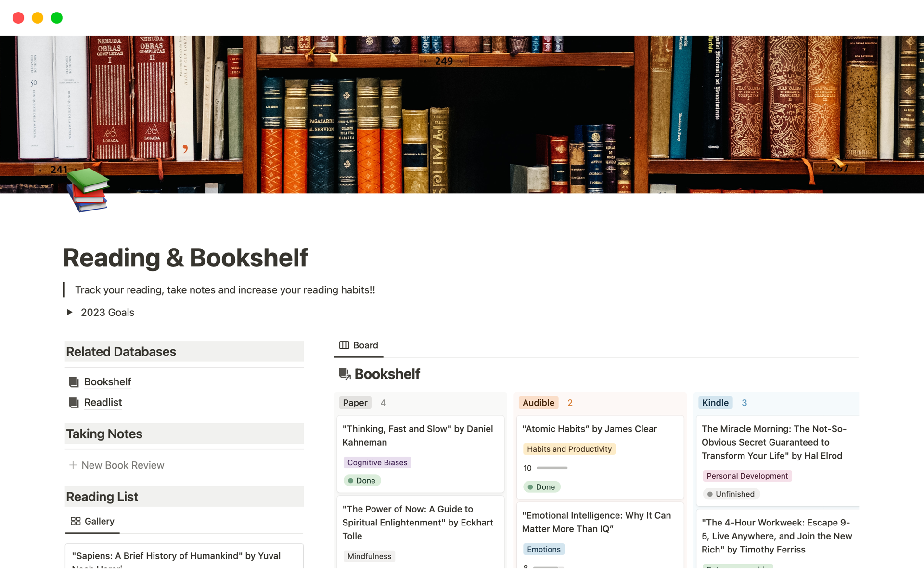
Task: Expand the 2023 Goals section
Action: click(70, 312)
